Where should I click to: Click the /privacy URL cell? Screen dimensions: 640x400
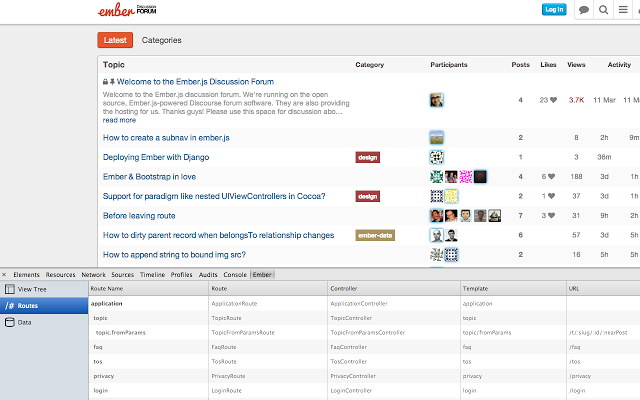[580, 376]
